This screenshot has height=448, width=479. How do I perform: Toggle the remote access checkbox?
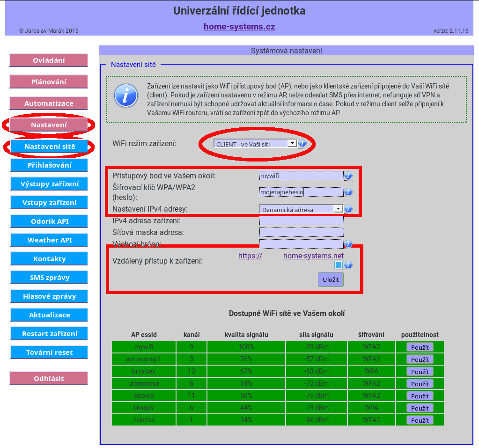click(x=339, y=265)
